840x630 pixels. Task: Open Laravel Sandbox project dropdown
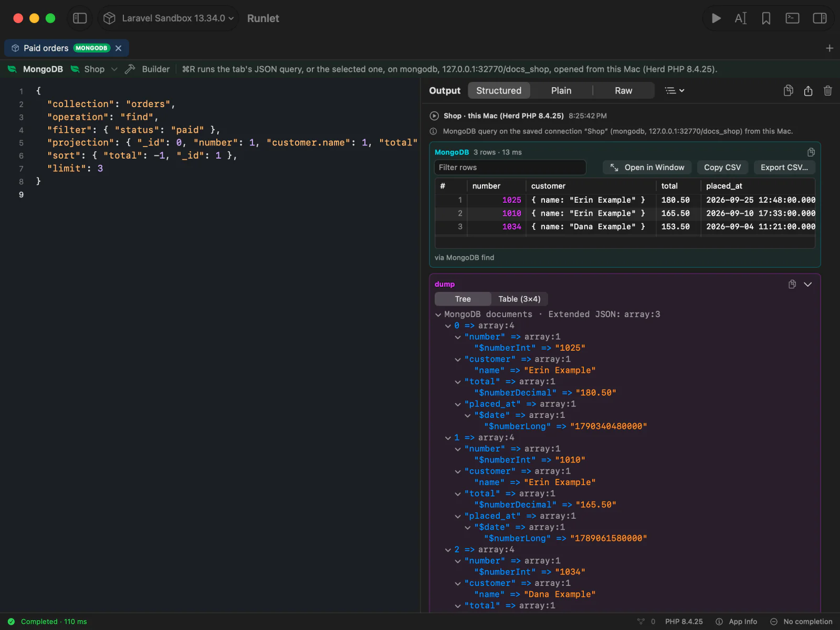tap(169, 18)
